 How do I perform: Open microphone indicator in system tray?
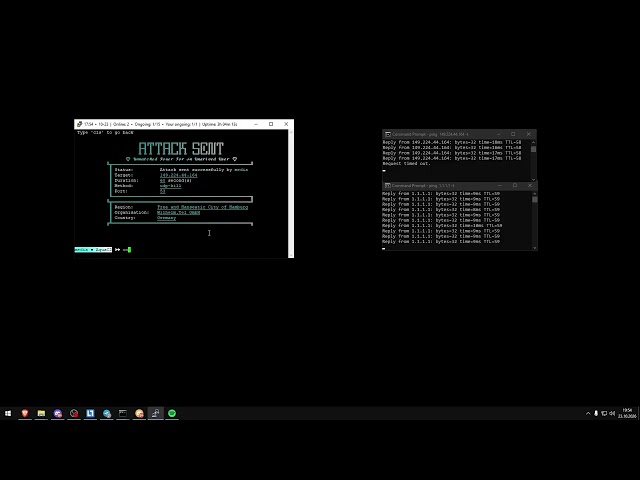(x=596, y=413)
